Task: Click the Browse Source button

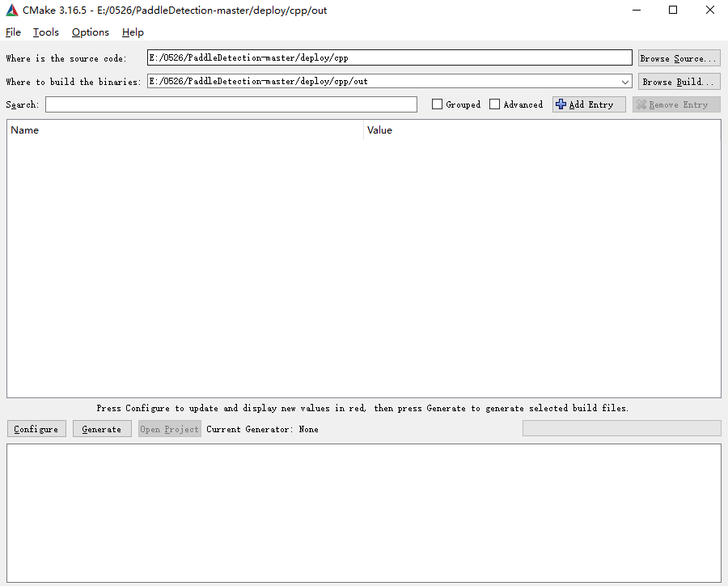Action: [679, 58]
